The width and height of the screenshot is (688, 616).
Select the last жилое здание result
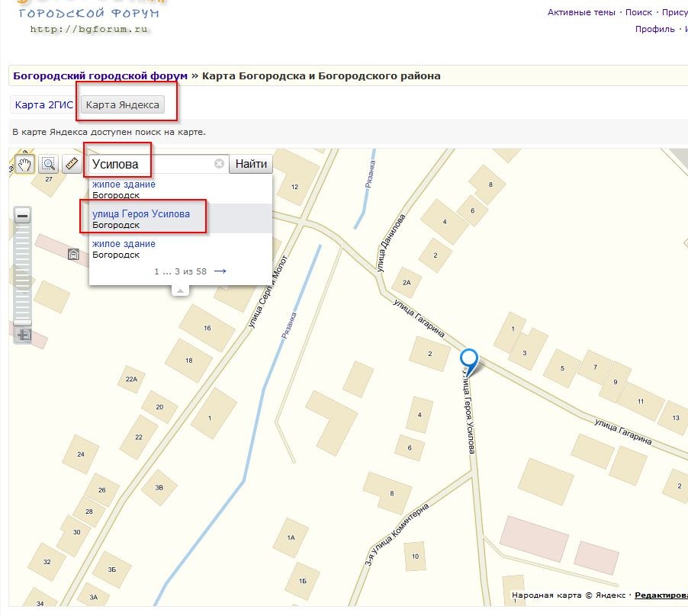(124, 244)
